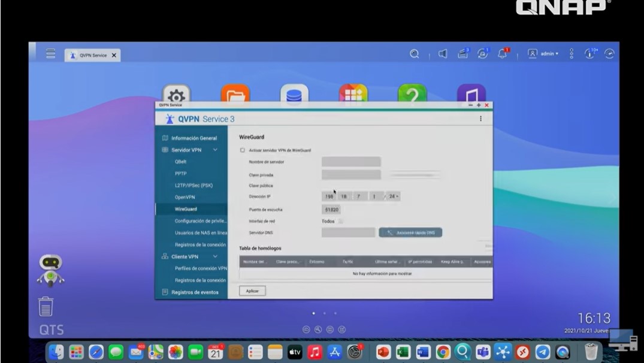This screenshot has width=644, height=363.
Task: Open the notifications bell icon
Action: pyautogui.click(x=503, y=53)
